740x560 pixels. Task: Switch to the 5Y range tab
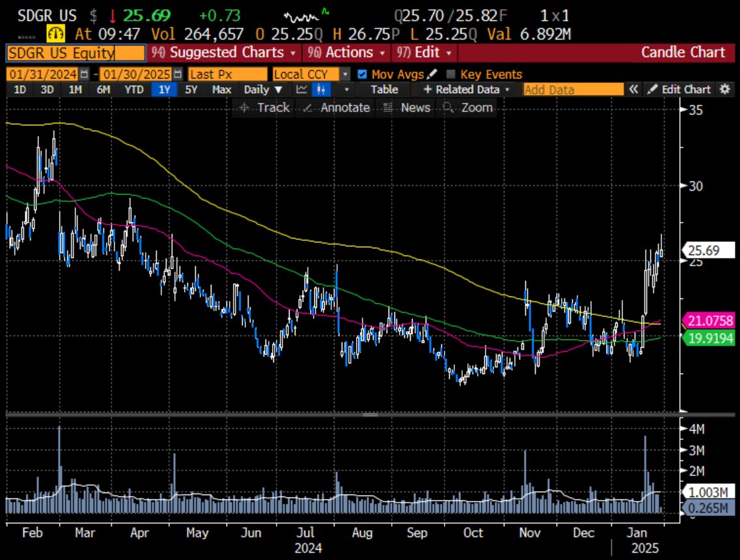point(191,90)
